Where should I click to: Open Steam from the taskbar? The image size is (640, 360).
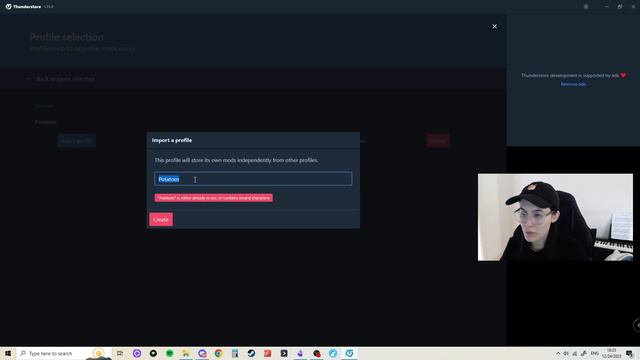point(251,353)
